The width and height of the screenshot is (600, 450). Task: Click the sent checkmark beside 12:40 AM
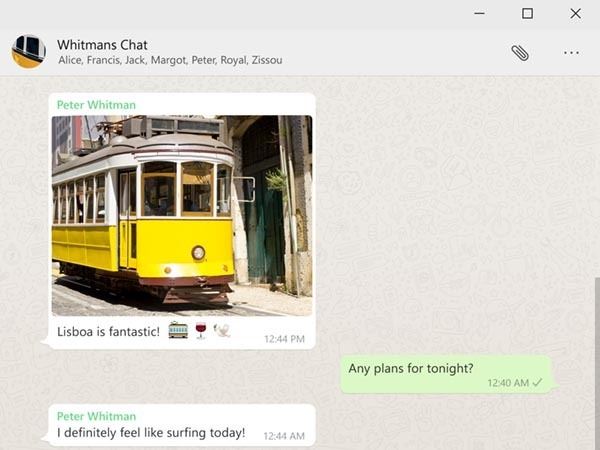[x=537, y=382]
